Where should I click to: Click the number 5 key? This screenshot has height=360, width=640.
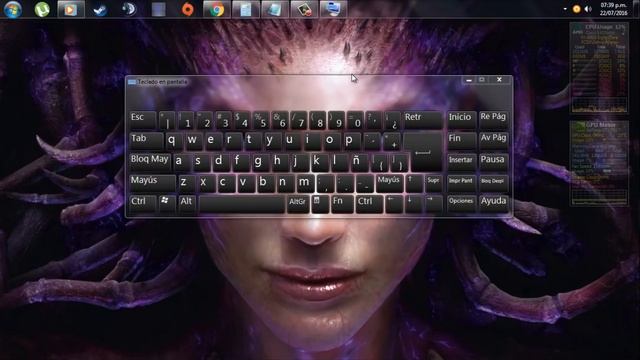tap(261, 120)
